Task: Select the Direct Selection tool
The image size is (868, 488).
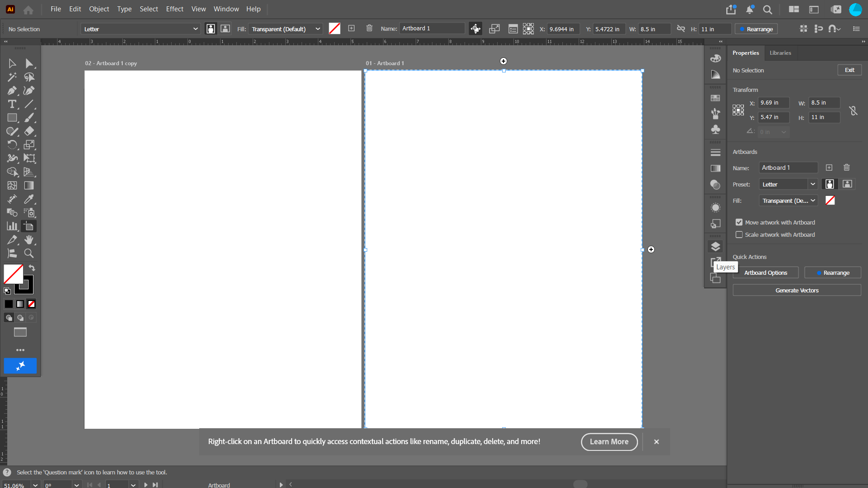Action: coord(29,63)
